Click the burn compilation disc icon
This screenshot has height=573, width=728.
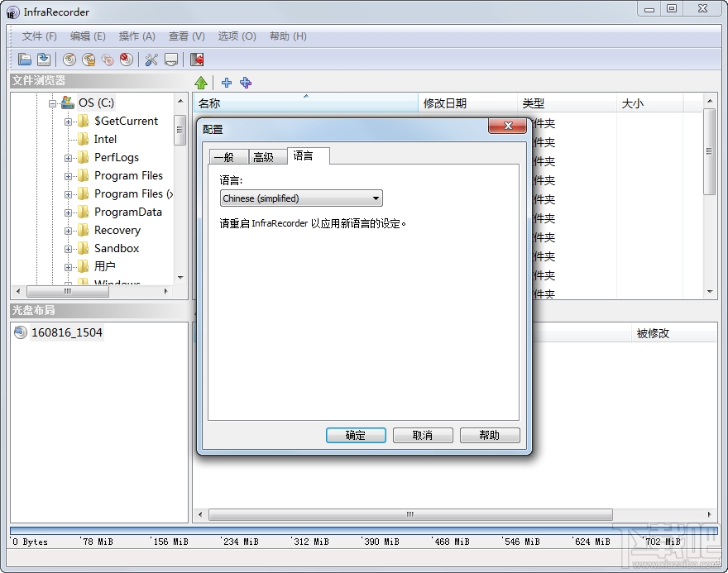[89, 59]
